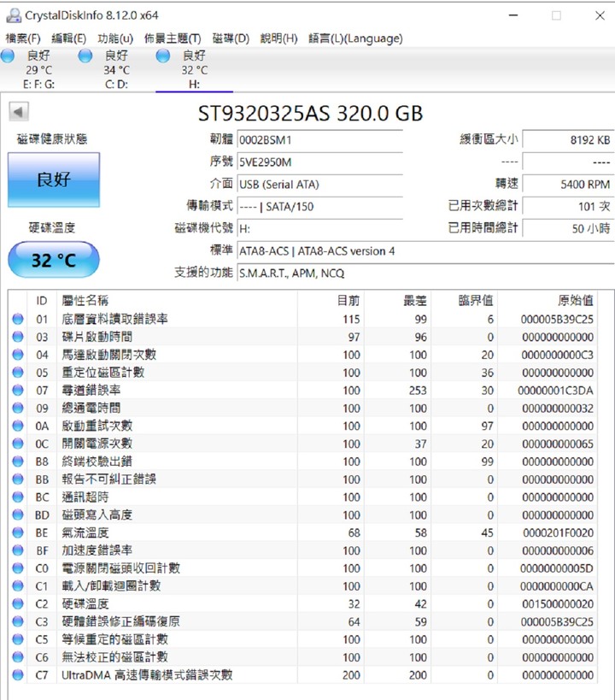Click the disk title ST9320325AS 320.0 GB
Viewport: 615px width, 700px height.
pyautogui.click(x=310, y=114)
